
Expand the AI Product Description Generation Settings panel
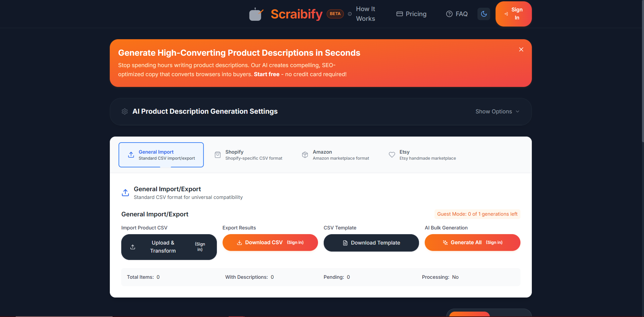click(205, 112)
